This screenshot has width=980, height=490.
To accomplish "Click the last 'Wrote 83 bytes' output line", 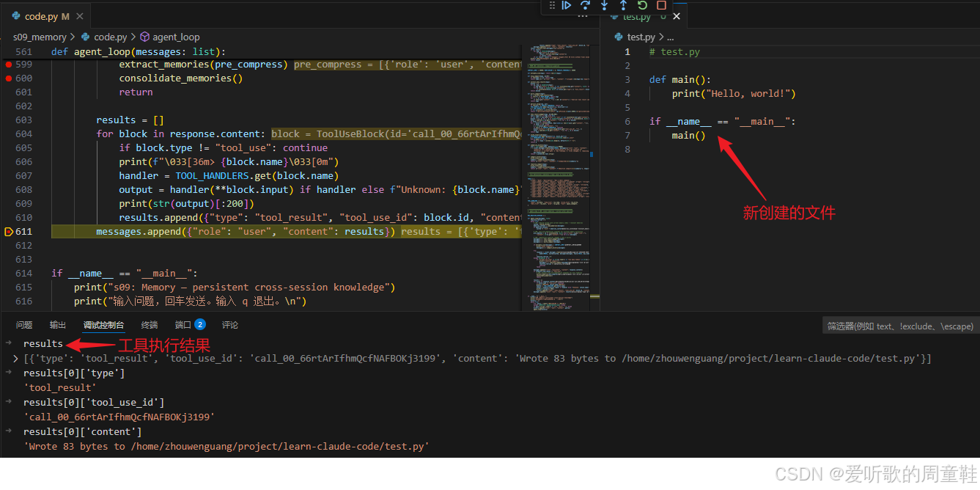I will tap(226, 447).
